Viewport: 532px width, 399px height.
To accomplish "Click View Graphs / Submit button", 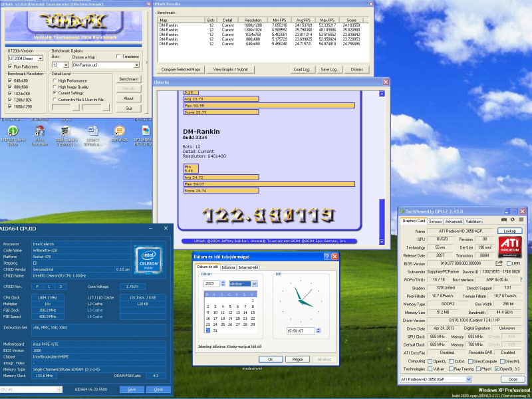I will [x=230, y=70].
